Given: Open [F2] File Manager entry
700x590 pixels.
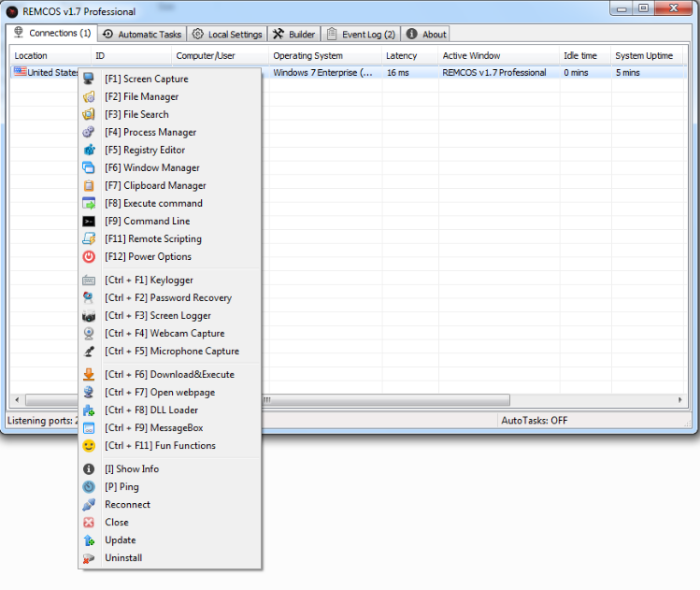Looking at the screenshot, I should point(170,96).
